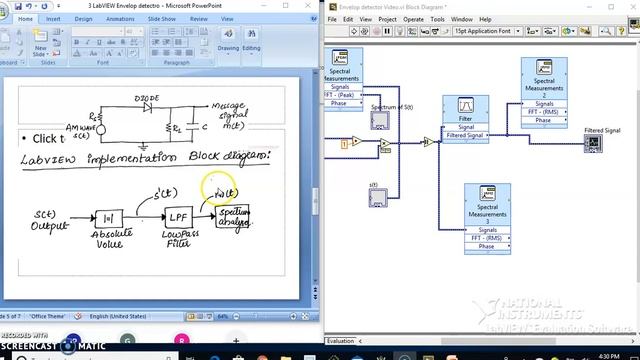Click Pause button in LabVIEW toolbar
Screen dimensions: 640x360
[x=387, y=31]
